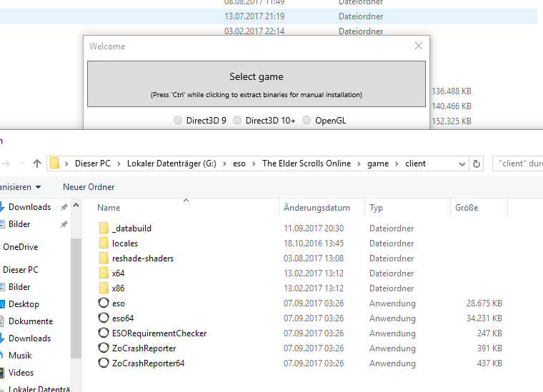Viewport: 543px width, 392px height.
Task: Click the pinned Downloads entry in sidebar
Action: pos(29,207)
